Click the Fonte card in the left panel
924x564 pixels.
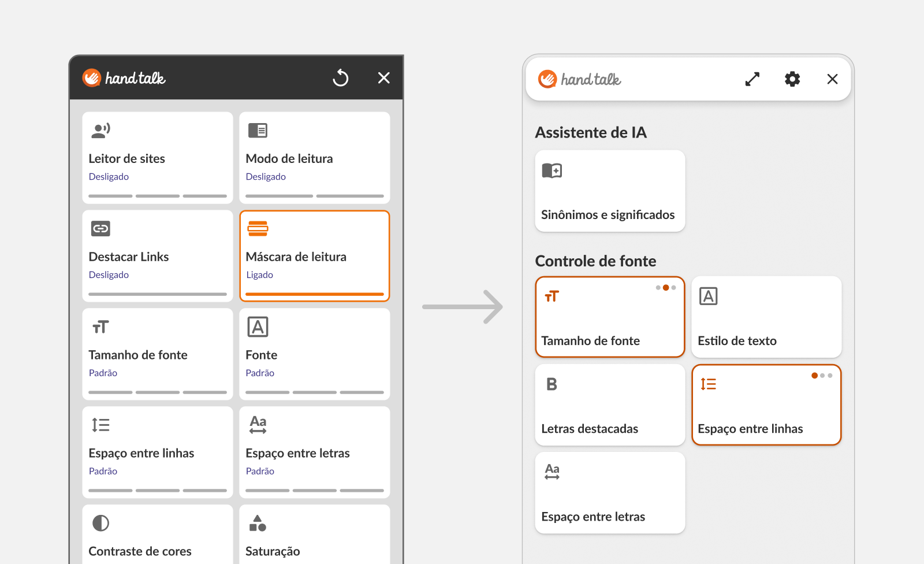coord(314,354)
